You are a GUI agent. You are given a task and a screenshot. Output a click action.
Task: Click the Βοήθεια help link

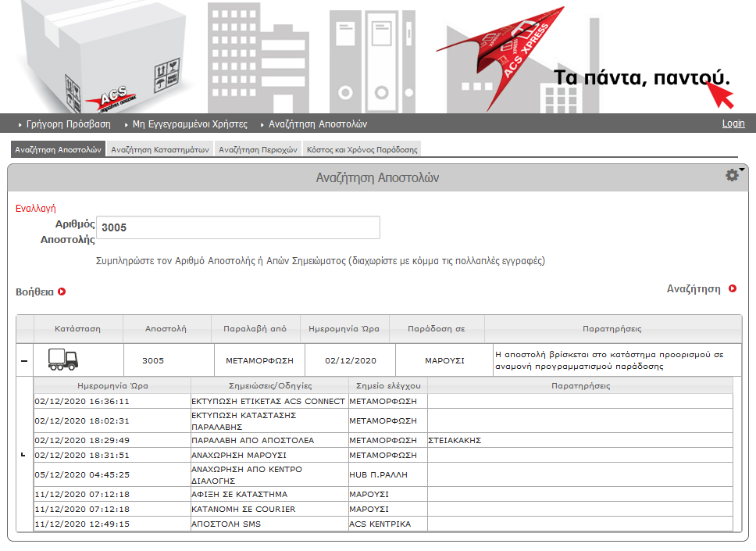[x=34, y=292]
